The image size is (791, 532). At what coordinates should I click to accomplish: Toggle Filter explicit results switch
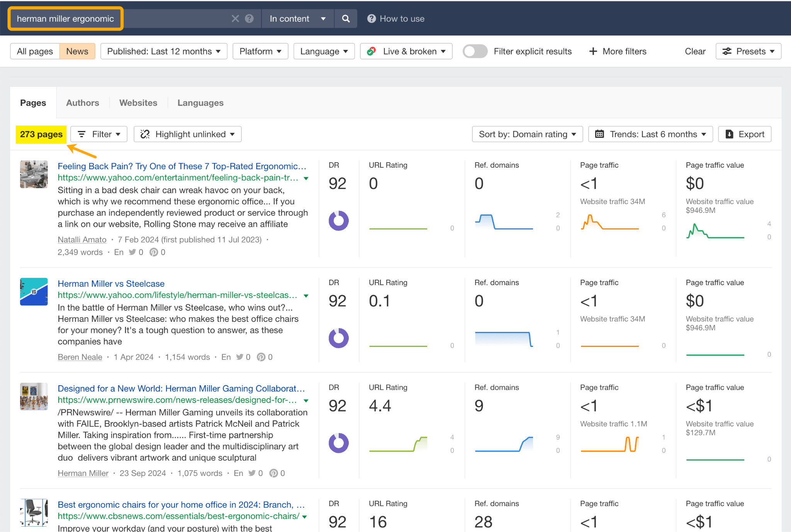tap(475, 51)
